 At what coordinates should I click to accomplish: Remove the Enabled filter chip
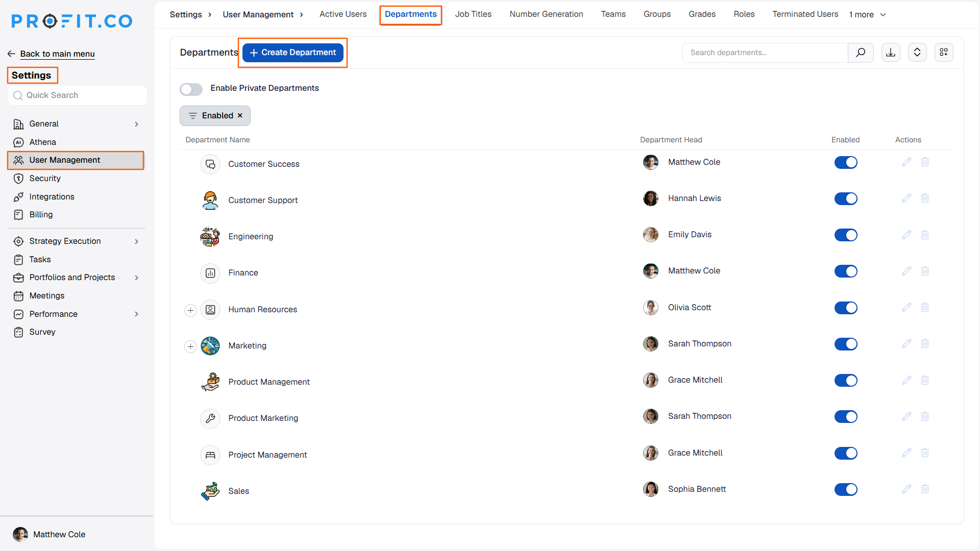coord(240,116)
